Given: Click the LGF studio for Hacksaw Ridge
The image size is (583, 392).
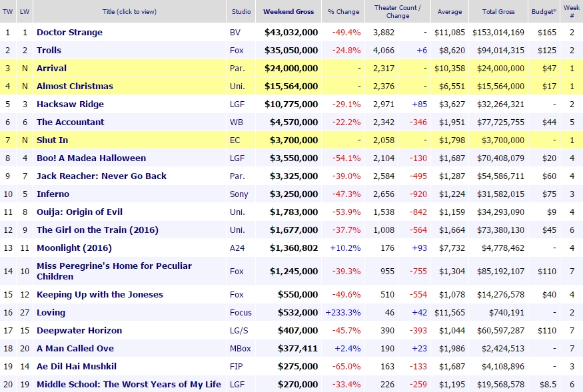Looking at the screenshot, I should tap(237, 104).
